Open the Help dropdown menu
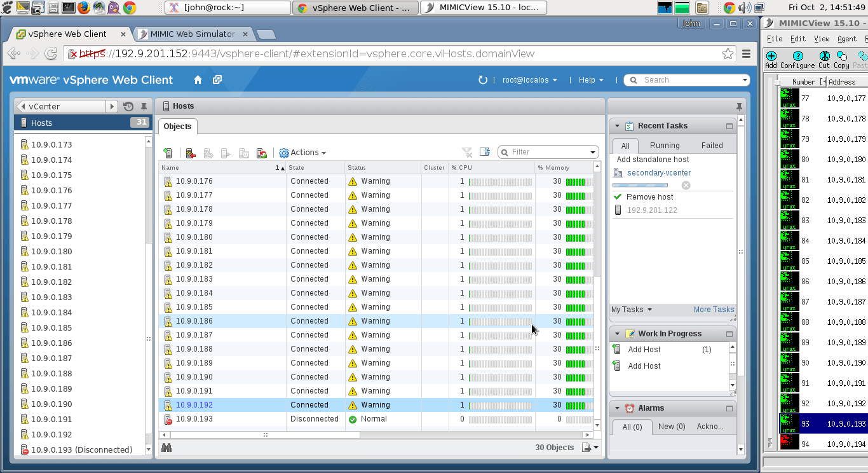 click(x=591, y=80)
